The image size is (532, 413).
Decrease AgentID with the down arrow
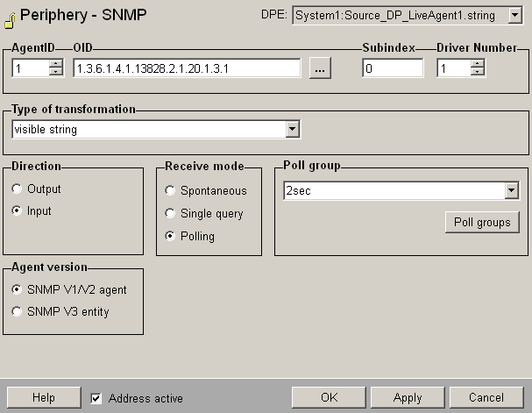click(56, 73)
